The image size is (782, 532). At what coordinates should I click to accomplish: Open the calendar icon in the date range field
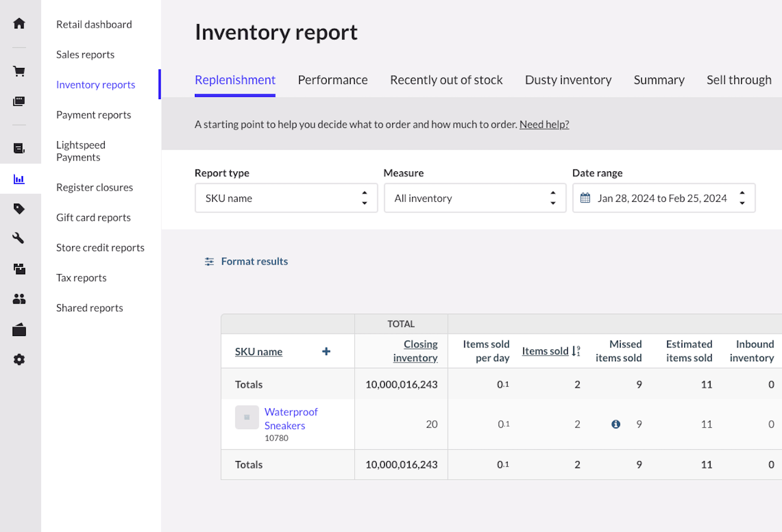tap(586, 197)
